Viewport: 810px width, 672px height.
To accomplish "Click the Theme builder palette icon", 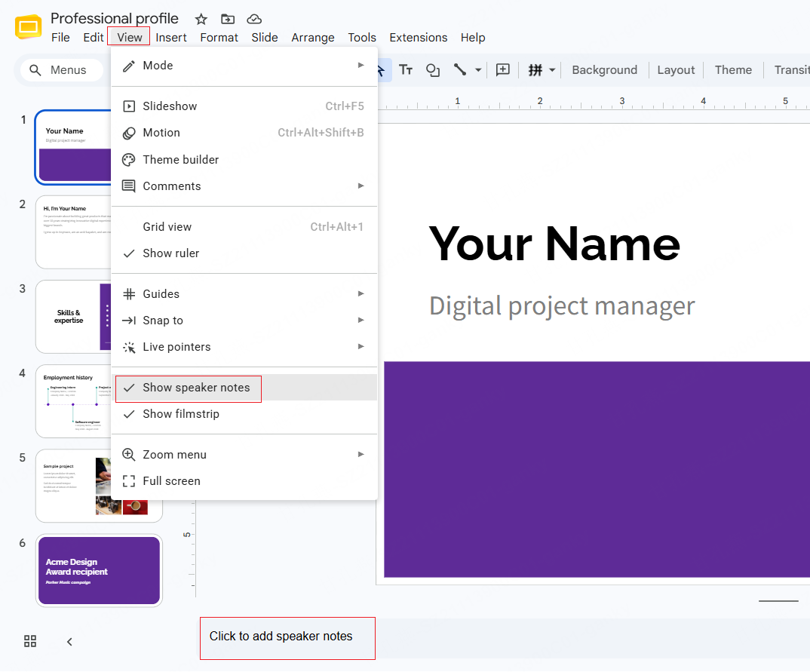I will (x=129, y=160).
